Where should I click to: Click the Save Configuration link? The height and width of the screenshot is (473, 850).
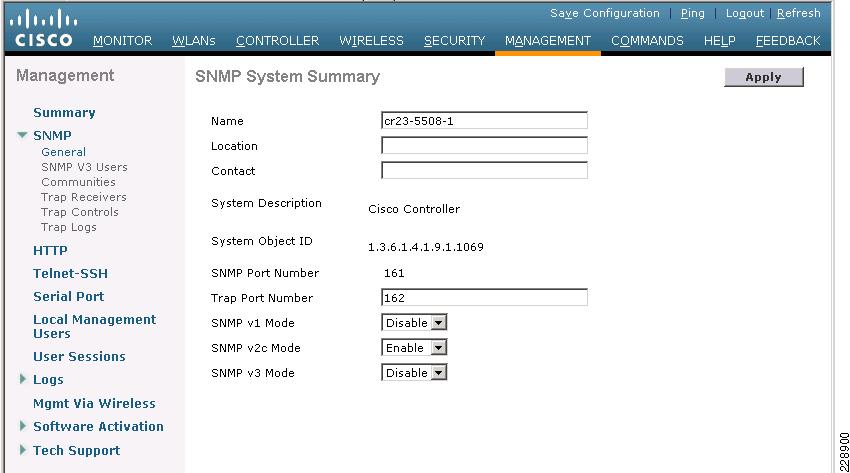click(605, 13)
